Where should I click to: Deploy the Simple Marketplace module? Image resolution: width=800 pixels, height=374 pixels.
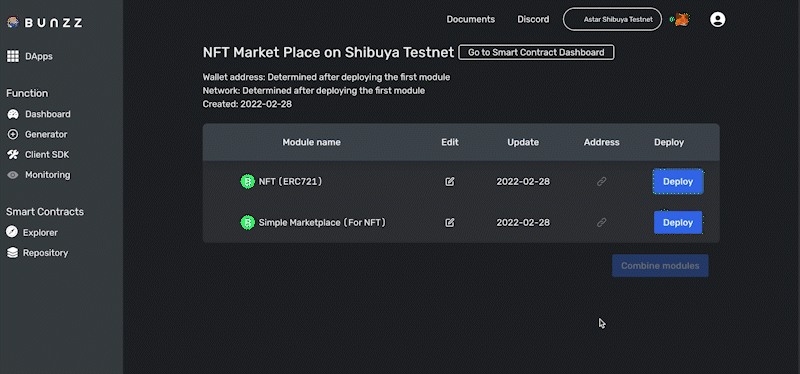click(678, 222)
